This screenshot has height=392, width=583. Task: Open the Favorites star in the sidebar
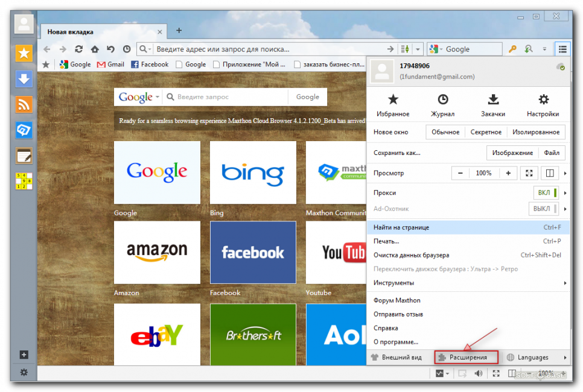point(24,53)
